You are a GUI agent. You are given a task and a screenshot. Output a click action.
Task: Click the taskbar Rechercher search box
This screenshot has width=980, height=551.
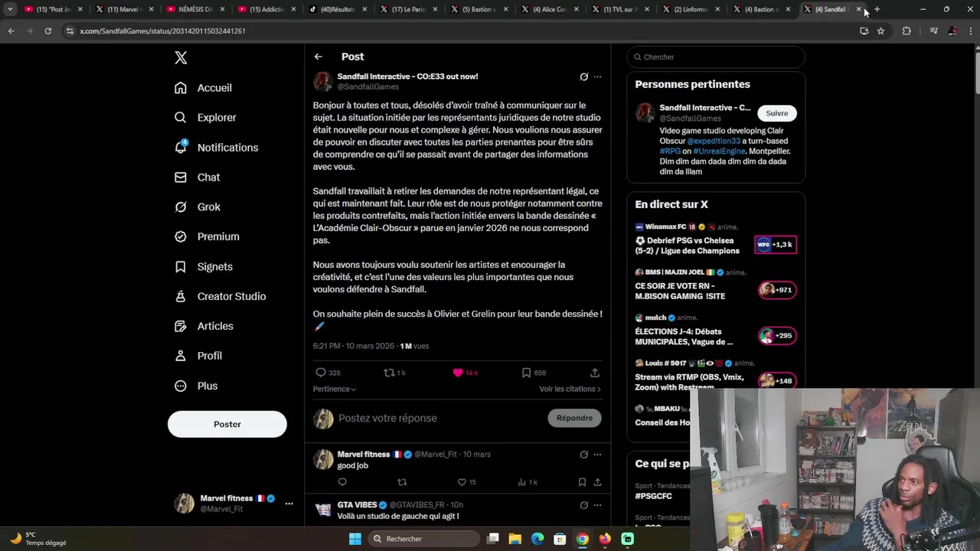point(423,539)
